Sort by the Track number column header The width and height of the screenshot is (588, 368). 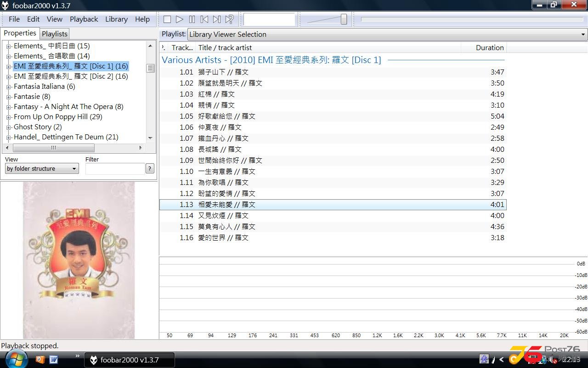point(182,47)
